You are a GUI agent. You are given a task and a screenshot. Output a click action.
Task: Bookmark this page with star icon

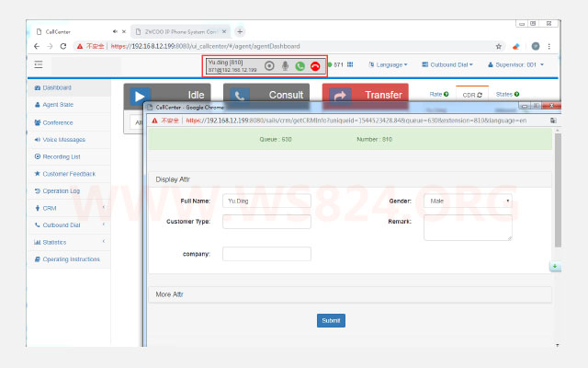coord(498,46)
